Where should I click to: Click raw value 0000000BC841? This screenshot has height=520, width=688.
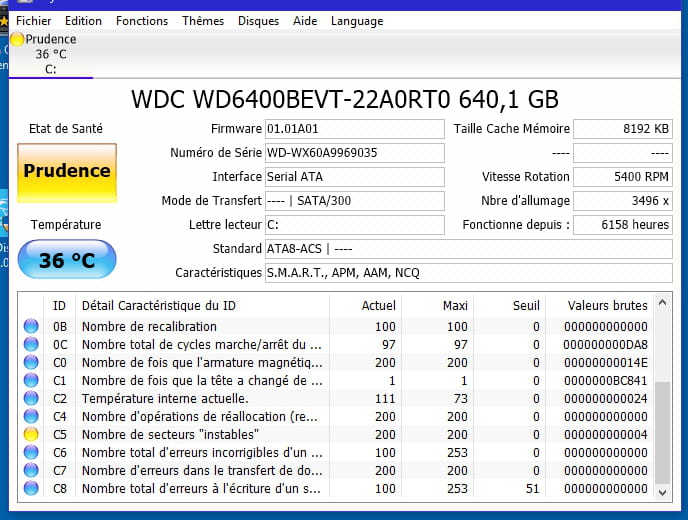(x=606, y=380)
